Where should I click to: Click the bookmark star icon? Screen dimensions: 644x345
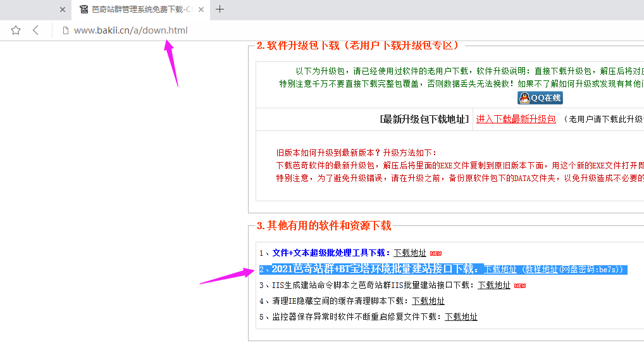pyautogui.click(x=16, y=30)
